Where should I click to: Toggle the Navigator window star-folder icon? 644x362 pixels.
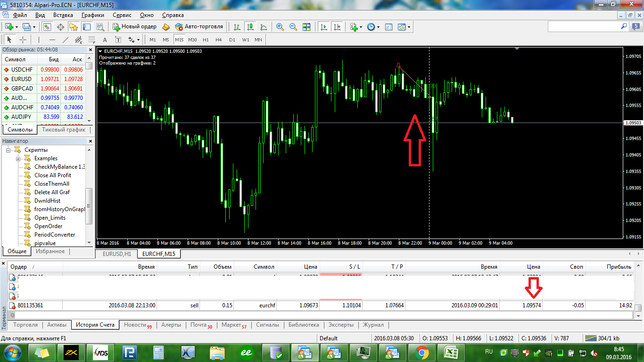coord(73,27)
